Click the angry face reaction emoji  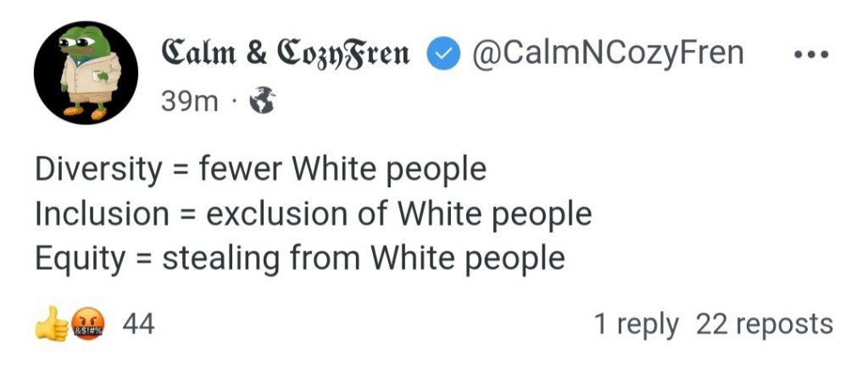click(x=83, y=324)
